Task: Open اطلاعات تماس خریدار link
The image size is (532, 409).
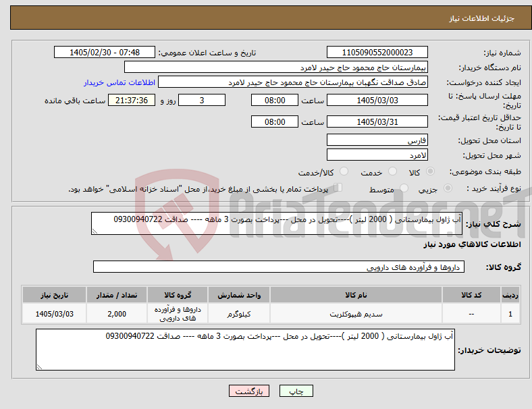Action: (x=119, y=82)
